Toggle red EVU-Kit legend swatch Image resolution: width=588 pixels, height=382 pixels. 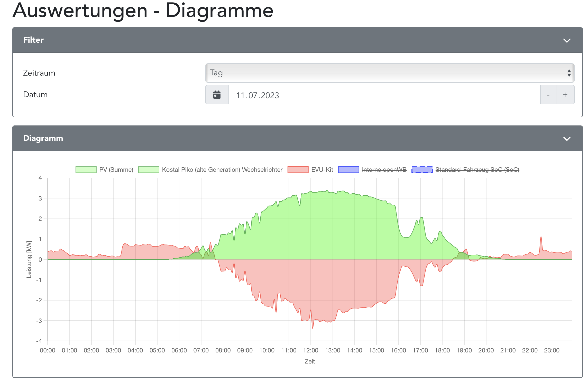pos(298,170)
